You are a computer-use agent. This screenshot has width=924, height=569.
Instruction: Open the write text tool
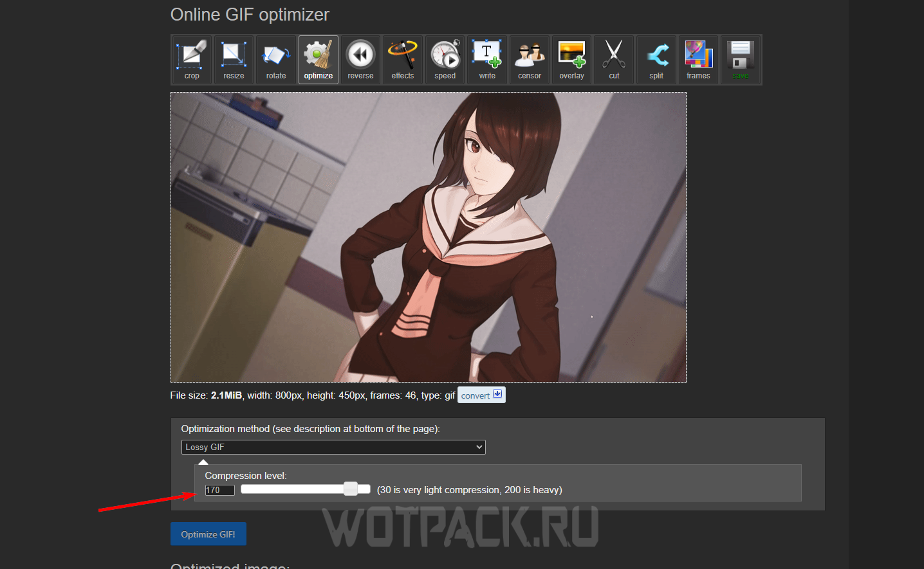click(487, 60)
